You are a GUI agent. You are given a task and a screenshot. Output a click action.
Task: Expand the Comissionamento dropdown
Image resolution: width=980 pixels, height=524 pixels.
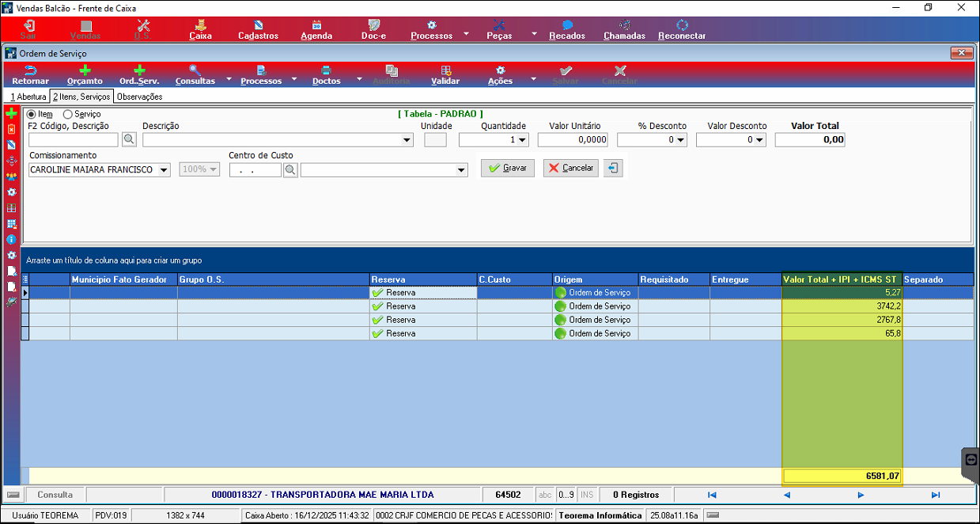[164, 170]
